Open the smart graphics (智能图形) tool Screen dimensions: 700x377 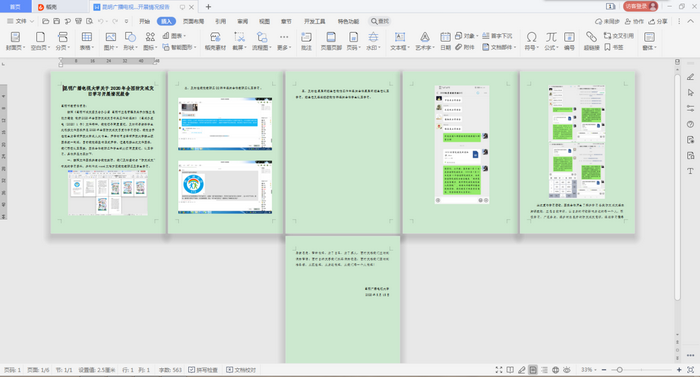[179, 47]
